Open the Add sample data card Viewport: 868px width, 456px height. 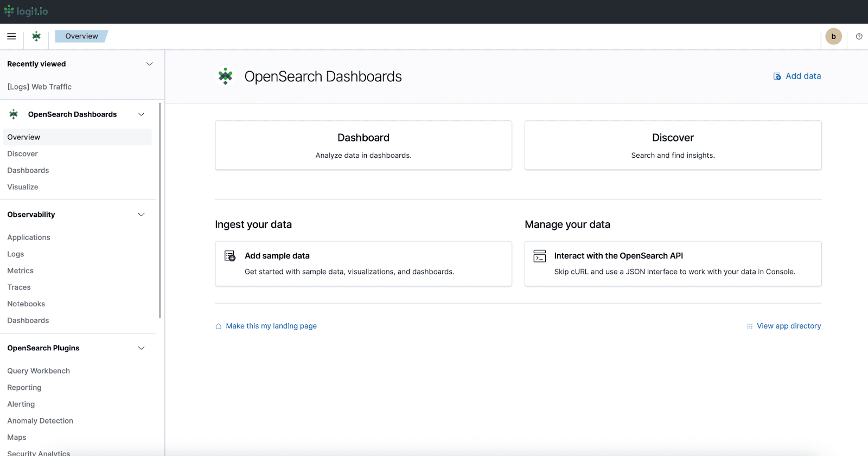click(363, 264)
